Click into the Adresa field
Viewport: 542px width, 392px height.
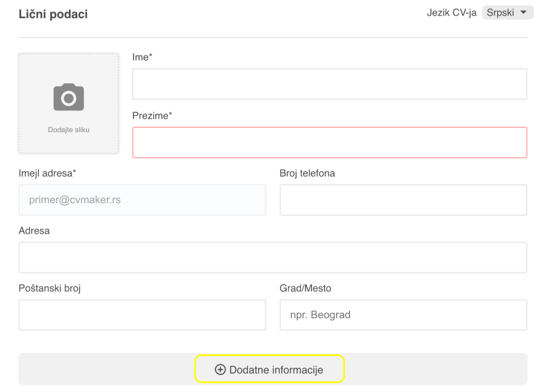[273, 257]
